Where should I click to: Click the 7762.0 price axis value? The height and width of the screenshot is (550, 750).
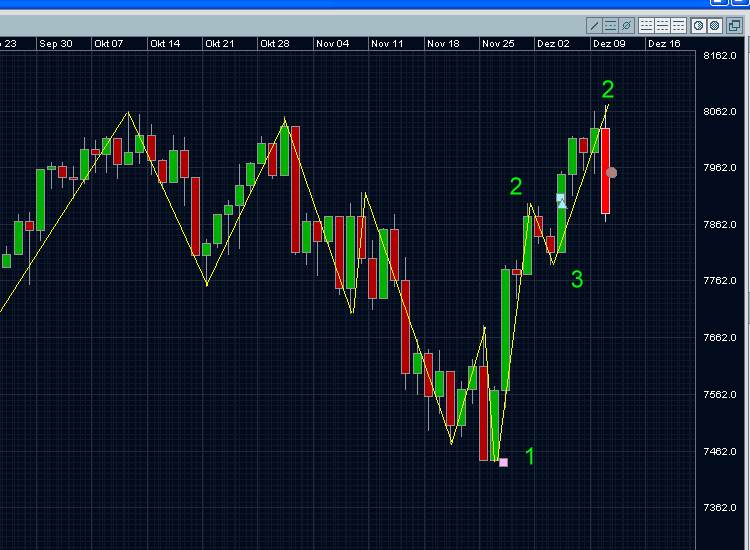pos(719,280)
